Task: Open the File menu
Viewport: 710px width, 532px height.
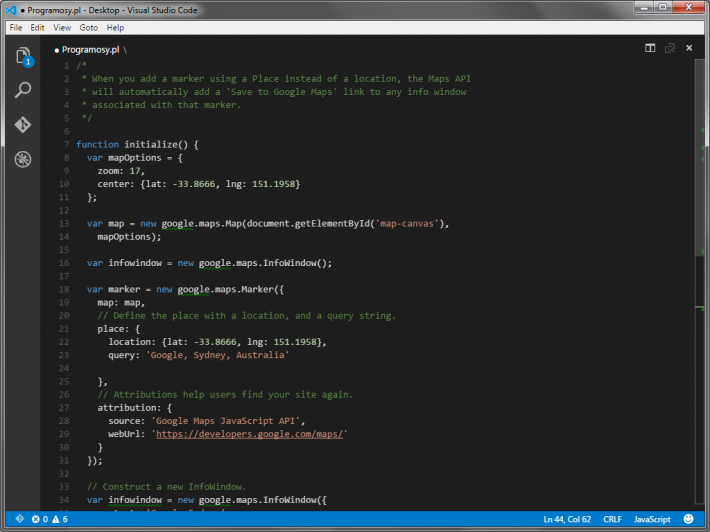Action: (x=16, y=28)
